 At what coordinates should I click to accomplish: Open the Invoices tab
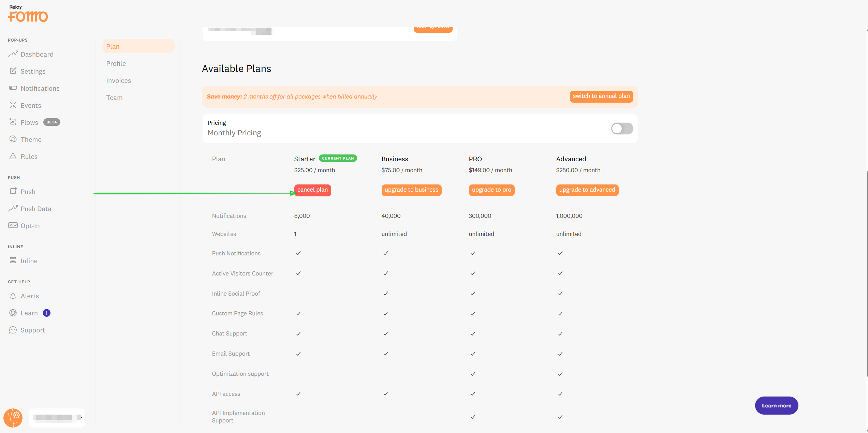tap(118, 80)
